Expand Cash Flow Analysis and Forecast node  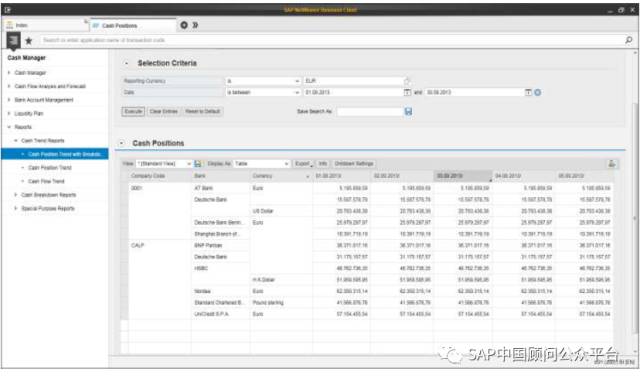[x=9, y=86]
